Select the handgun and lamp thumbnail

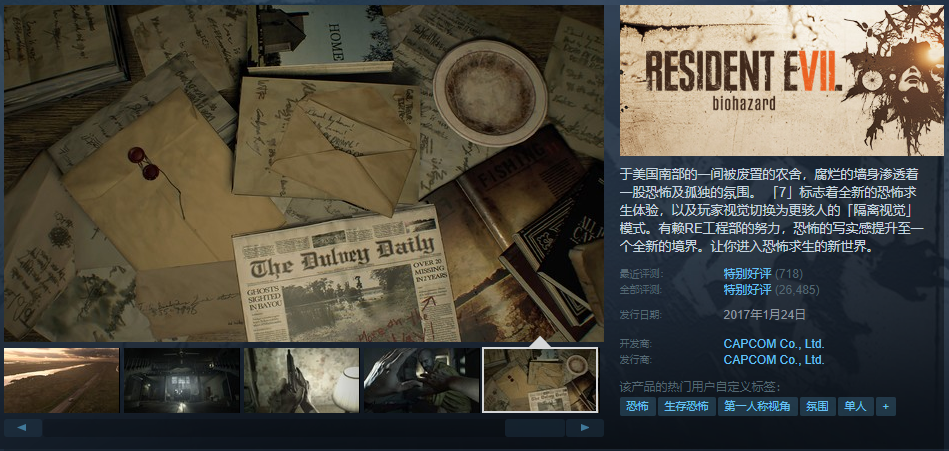(301, 380)
